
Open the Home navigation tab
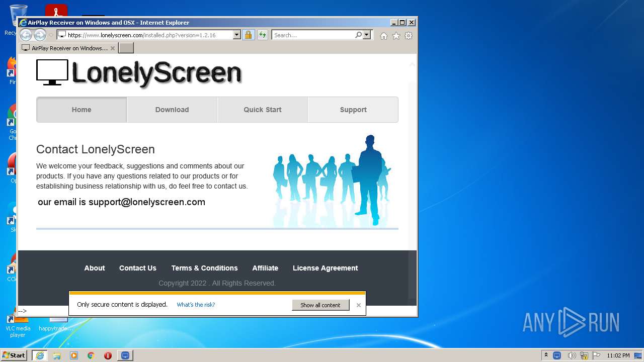pyautogui.click(x=82, y=110)
